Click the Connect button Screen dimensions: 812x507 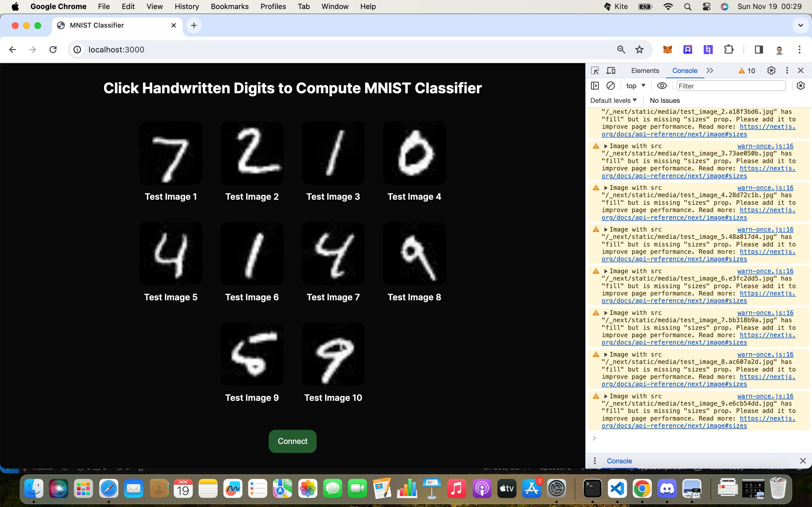coord(292,441)
